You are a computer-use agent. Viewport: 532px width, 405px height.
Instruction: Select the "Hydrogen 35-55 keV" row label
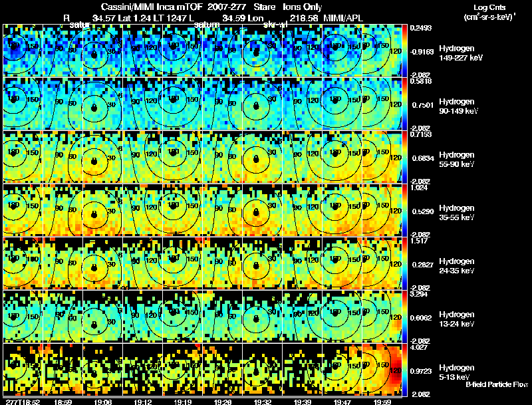pyautogui.click(x=456, y=213)
